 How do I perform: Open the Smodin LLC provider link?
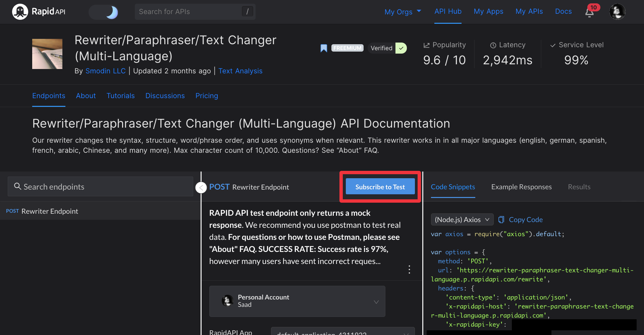(105, 71)
